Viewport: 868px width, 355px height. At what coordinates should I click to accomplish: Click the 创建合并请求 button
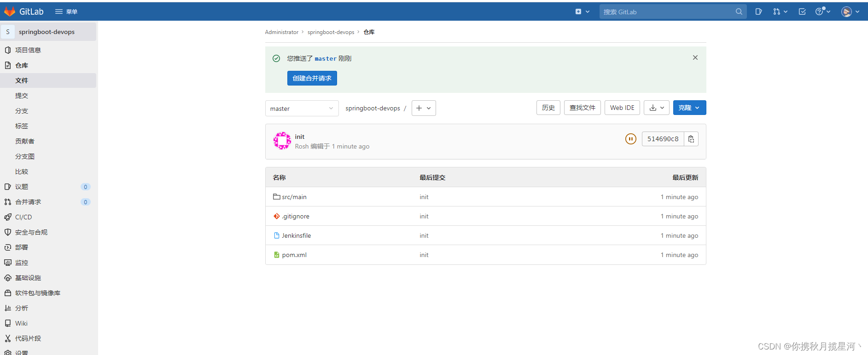(312, 78)
